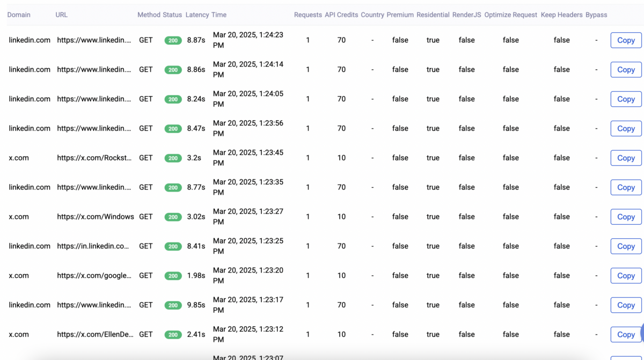Image resolution: width=644 pixels, height=360 pixels.
Task: Click the Bypass column header
Action: click(596, 15)
